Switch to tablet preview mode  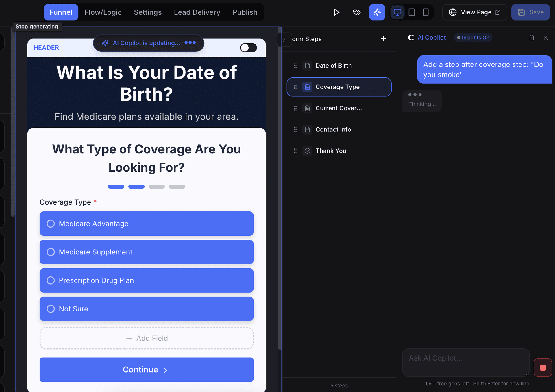(x=412, y=12)
